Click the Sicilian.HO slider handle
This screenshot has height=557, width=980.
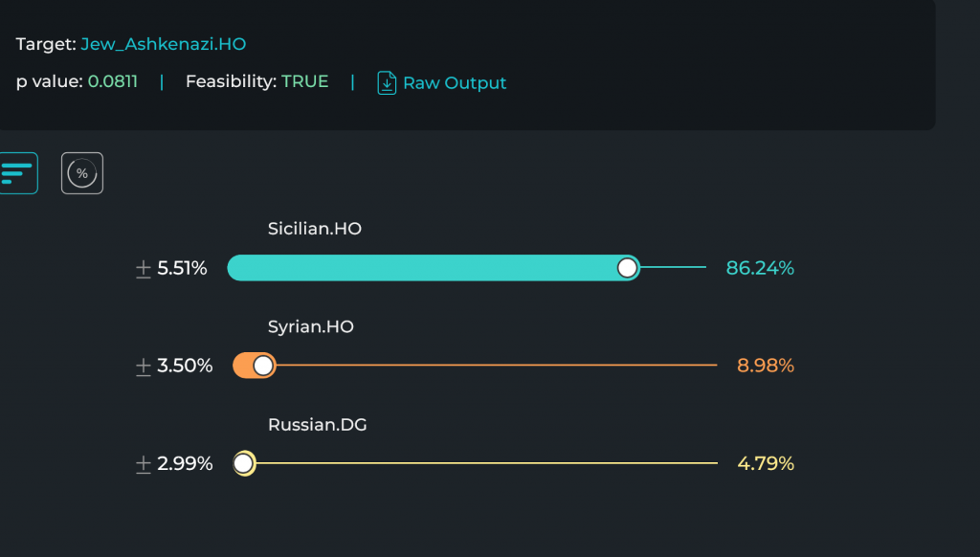pos(627,268)
